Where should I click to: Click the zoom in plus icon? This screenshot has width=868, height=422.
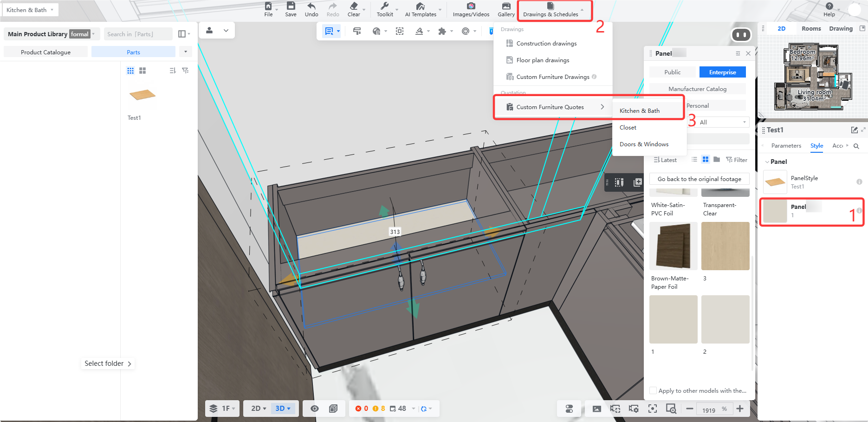coord(740,409)
